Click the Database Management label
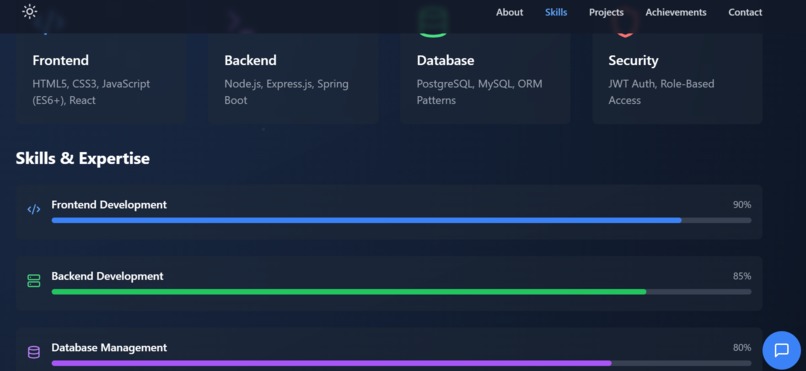 (109, 348)
